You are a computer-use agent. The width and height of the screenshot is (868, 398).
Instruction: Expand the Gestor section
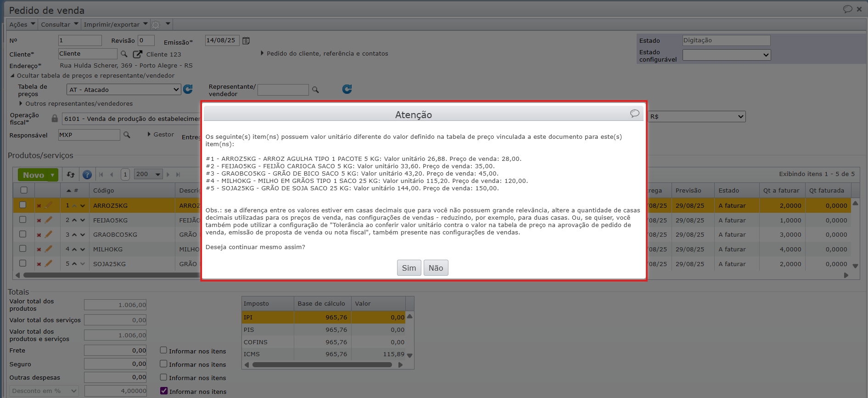[161, 134]
